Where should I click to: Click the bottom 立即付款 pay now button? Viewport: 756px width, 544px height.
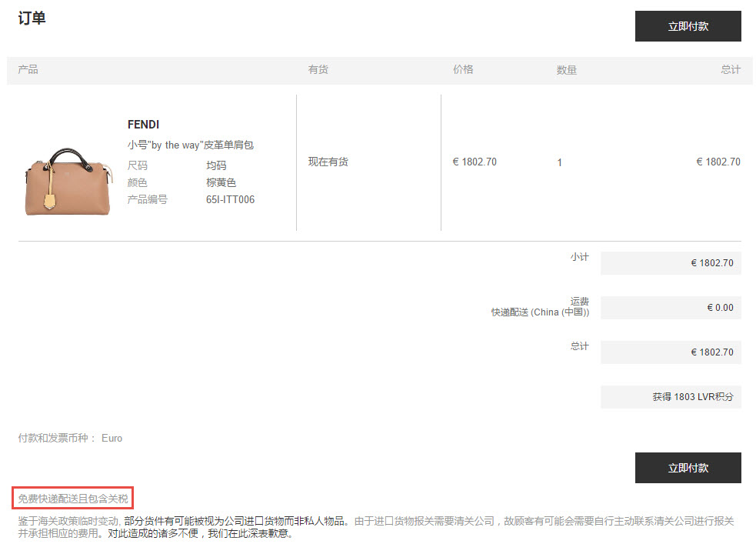688,468
